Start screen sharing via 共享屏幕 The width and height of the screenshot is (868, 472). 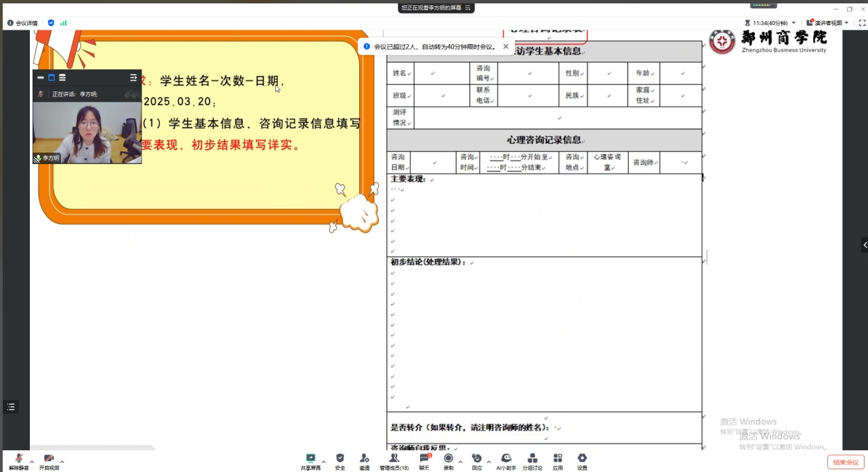coord(310,460)
